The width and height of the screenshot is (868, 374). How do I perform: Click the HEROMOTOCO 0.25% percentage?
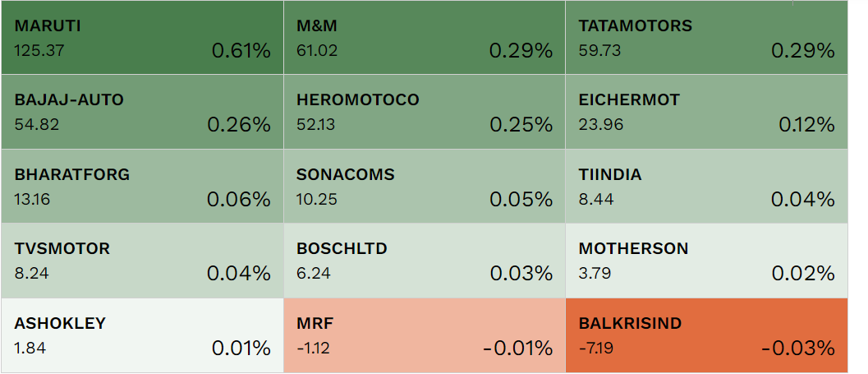(521, 125)
